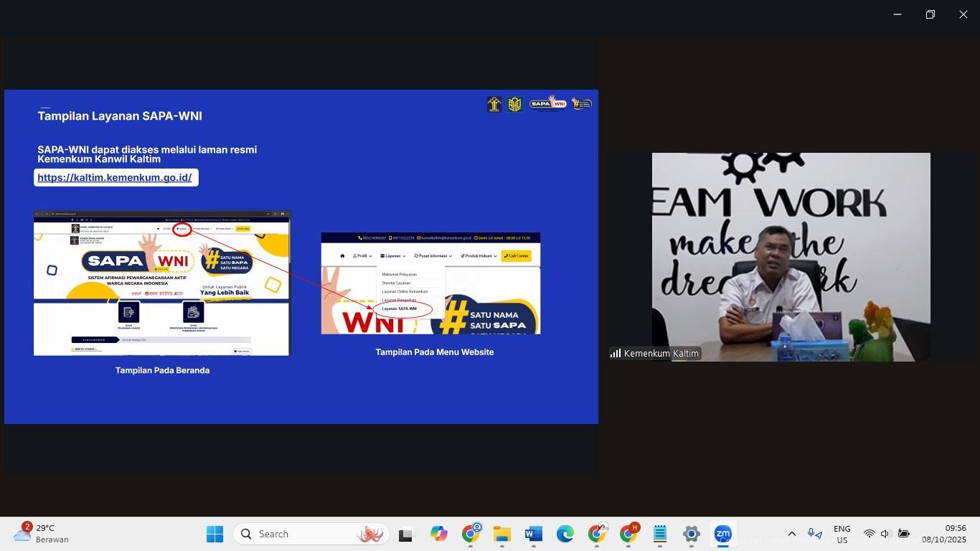Launch File Explorer from the taskbar
The height and width of the screenshot is (551, 980).
[501, 534]
